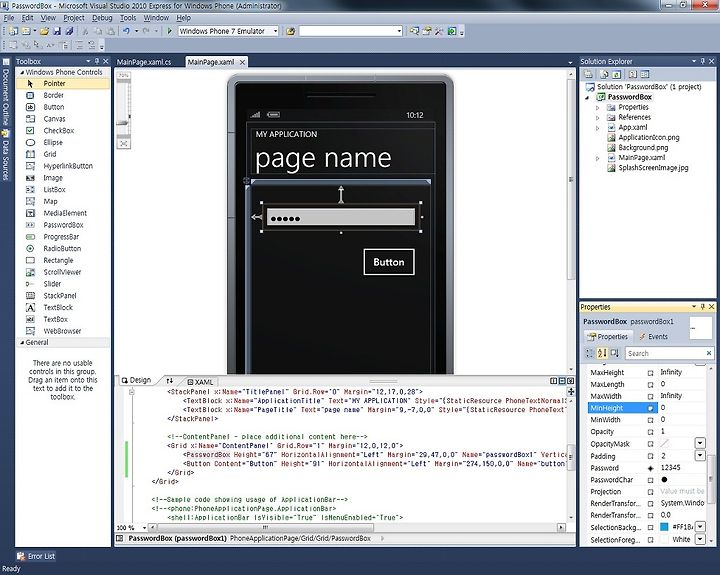Select the Canvas control in Toolbox
The width and height of the screenshot is (720, 575).
pyautogui.click(x=63, y=118)
